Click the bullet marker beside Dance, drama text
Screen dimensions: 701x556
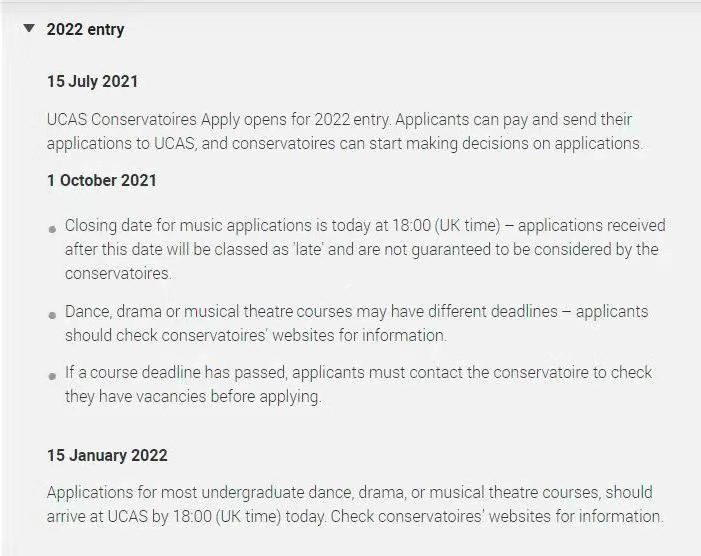pyautogui.click(x=52, y=315)
